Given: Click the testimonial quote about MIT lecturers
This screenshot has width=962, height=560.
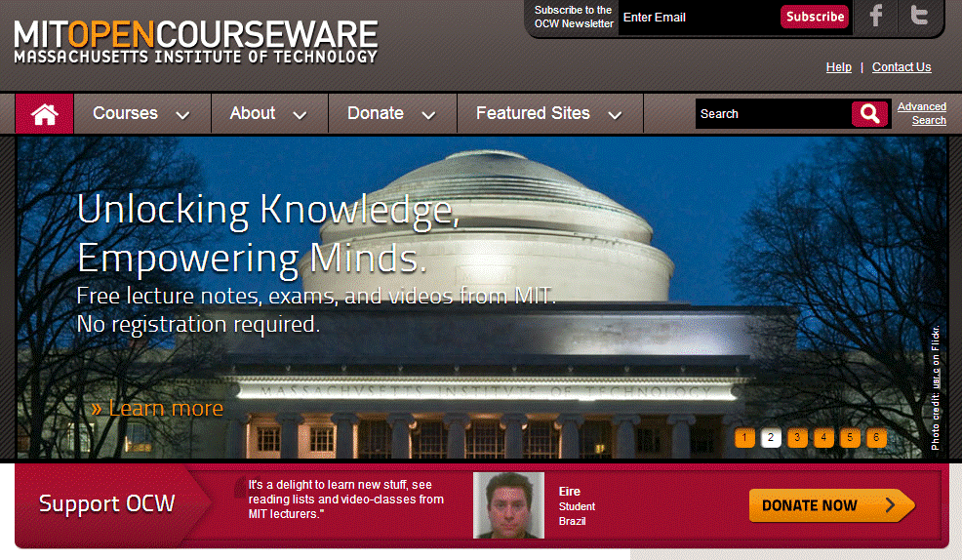Looking at the screenshot, I should (345, 500).
